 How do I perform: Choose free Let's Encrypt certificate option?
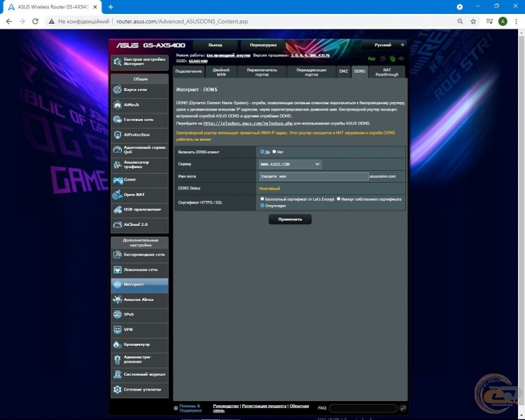(x=262, y=199)
